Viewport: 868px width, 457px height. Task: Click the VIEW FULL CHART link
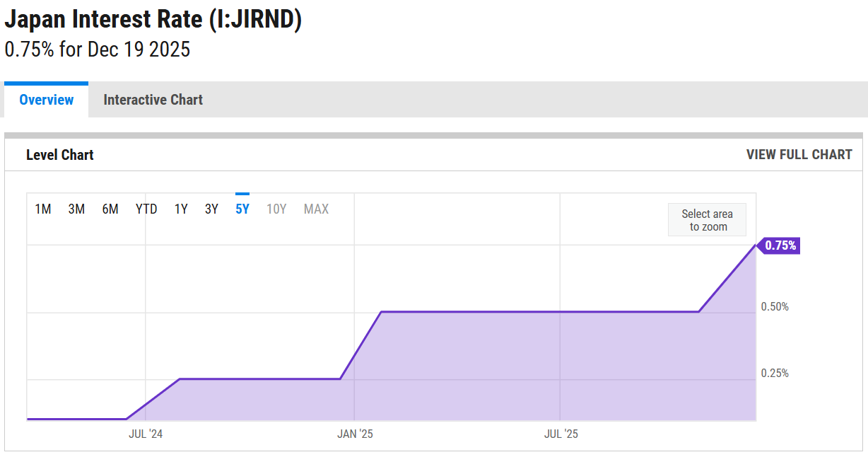(x=799, y=154)
